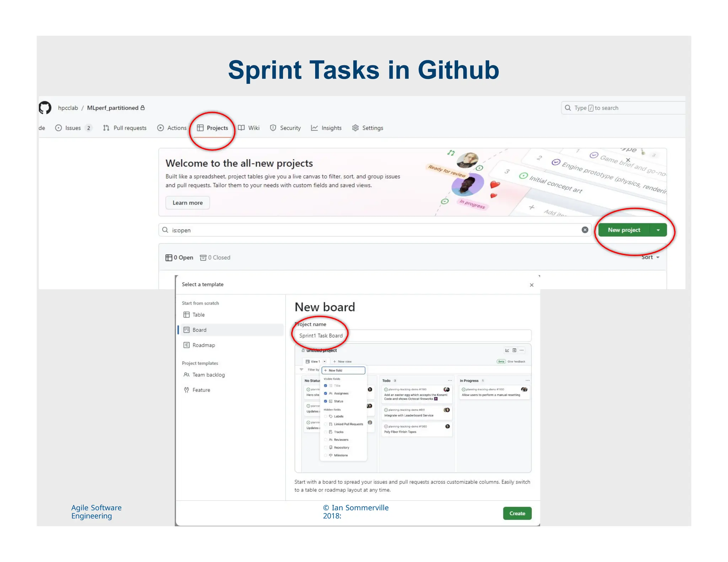Select the Feature project template
Viewport: 728px width, 562px height.
pos(231,390)
